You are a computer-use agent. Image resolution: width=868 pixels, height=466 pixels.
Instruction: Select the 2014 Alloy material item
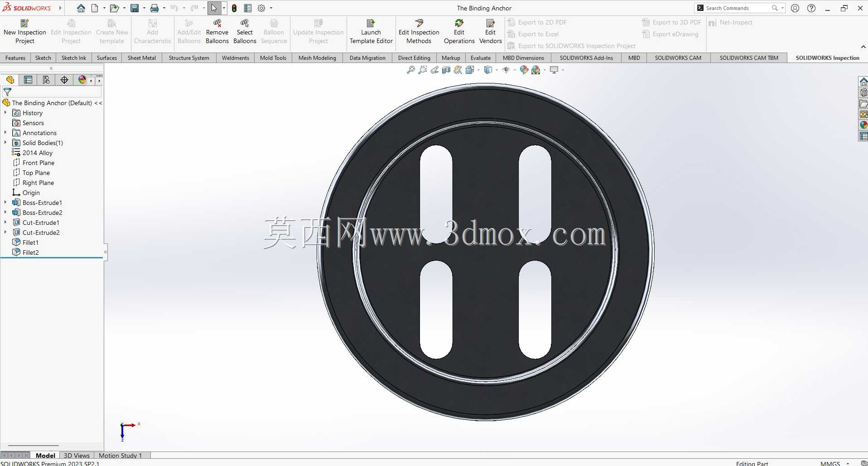(x=37, y=152)
